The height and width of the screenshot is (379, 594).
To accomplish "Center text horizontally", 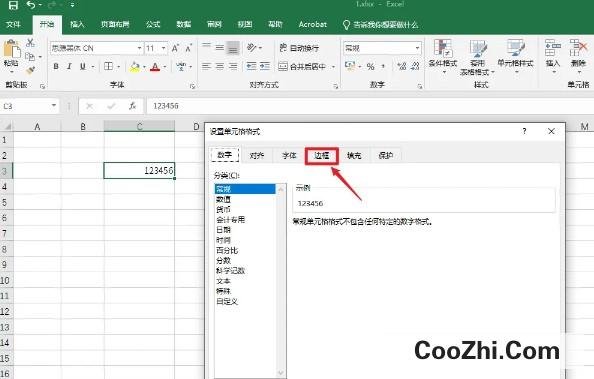I will pyautogui.click(x=220, y=66).
